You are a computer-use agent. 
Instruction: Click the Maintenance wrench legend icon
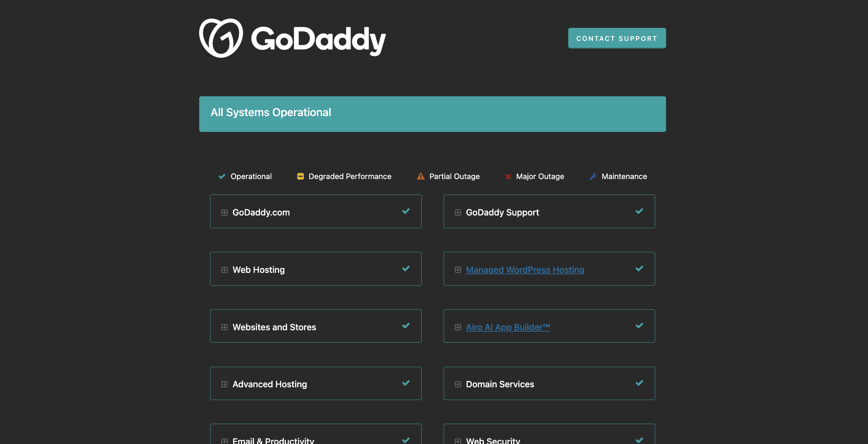[x=593, y=176]
